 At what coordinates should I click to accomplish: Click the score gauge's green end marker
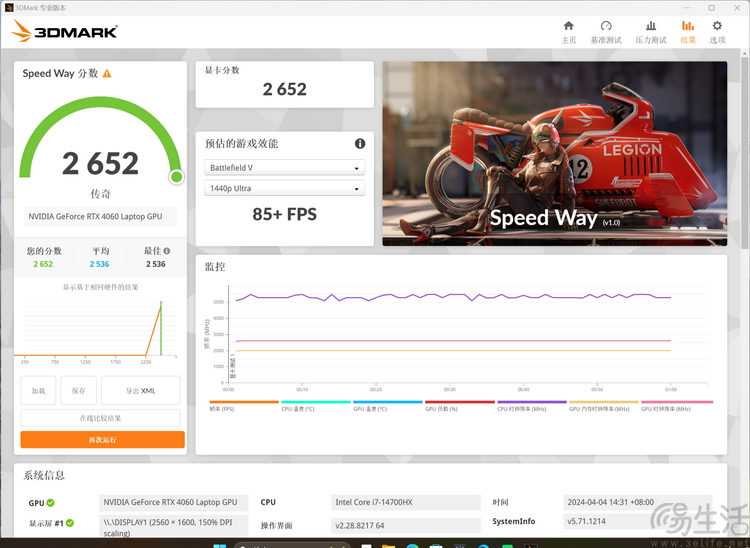click(176, 177)
